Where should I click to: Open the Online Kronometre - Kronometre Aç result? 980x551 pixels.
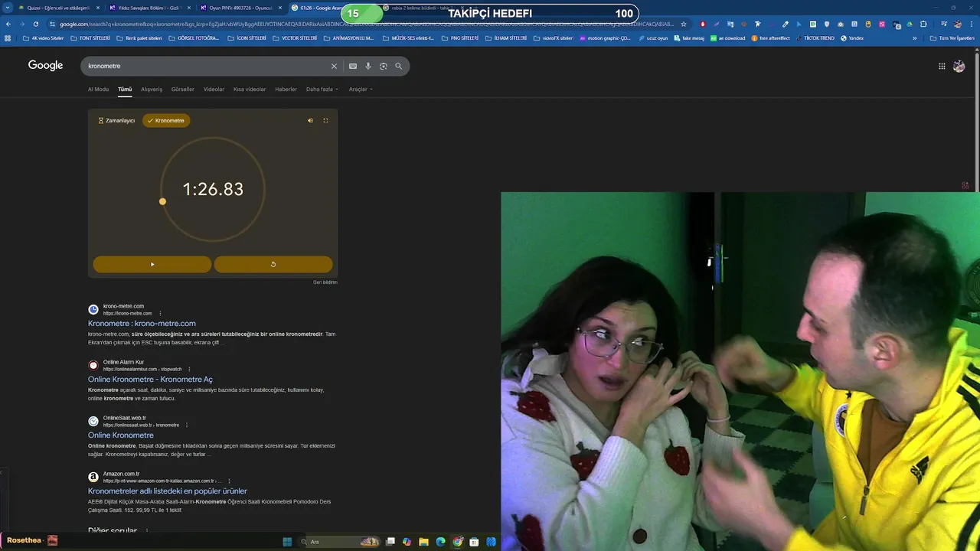150,379
